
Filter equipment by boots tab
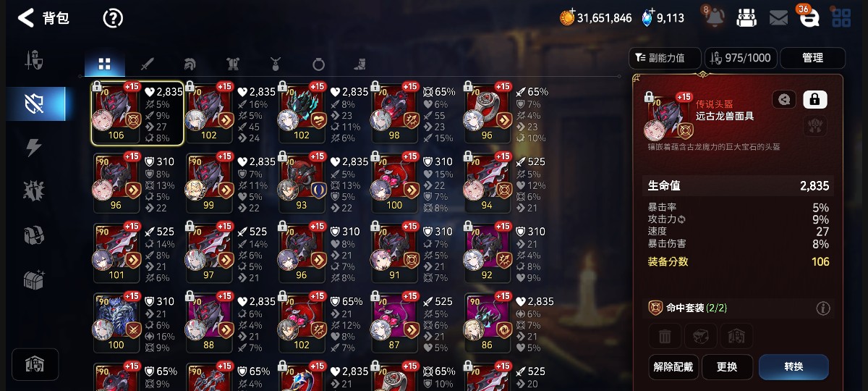click(x=360, y=64)
